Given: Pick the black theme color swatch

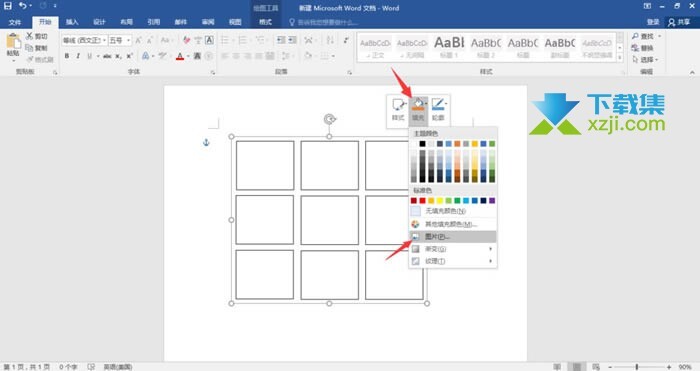Looking at the screenshot, I should pyautogui.click(x=422, y=144).
